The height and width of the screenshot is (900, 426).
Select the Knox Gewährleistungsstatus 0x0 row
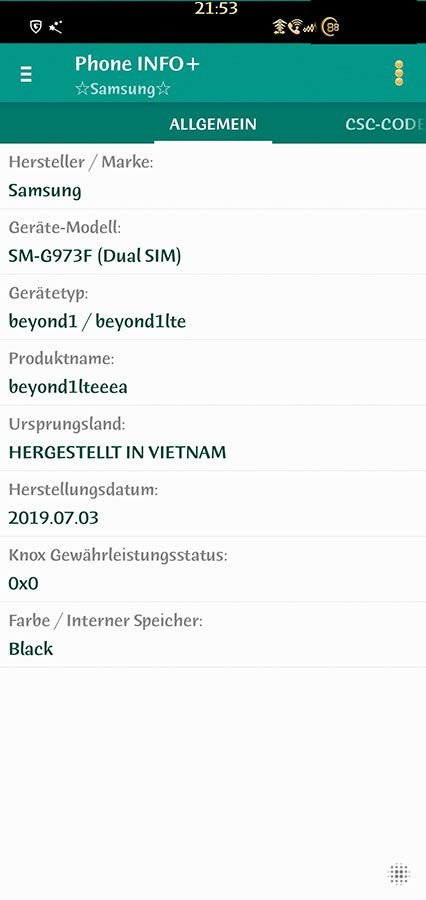tap(213, 569)
